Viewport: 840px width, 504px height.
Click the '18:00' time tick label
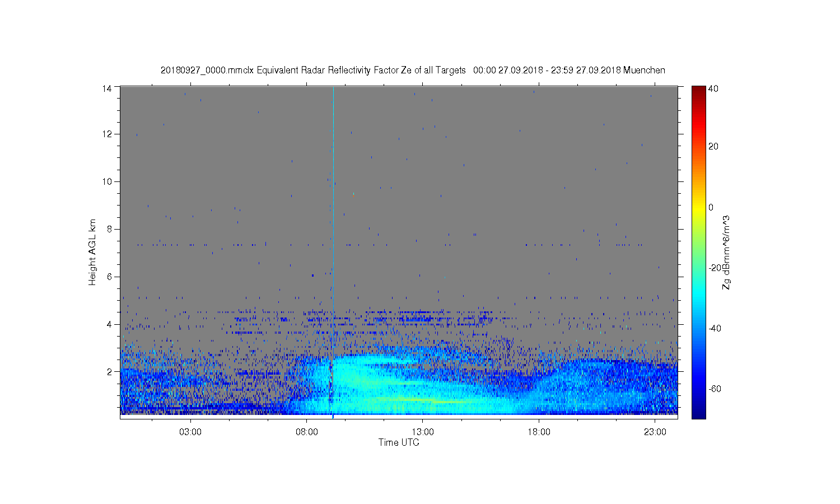pyautogui.click(x=539, y=432)
